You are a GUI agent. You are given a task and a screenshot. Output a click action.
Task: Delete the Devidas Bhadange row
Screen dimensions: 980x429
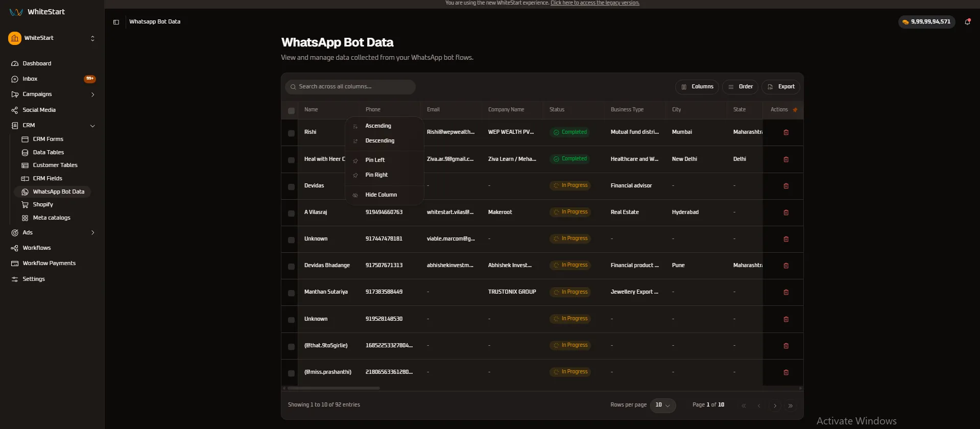pos(786,266)
